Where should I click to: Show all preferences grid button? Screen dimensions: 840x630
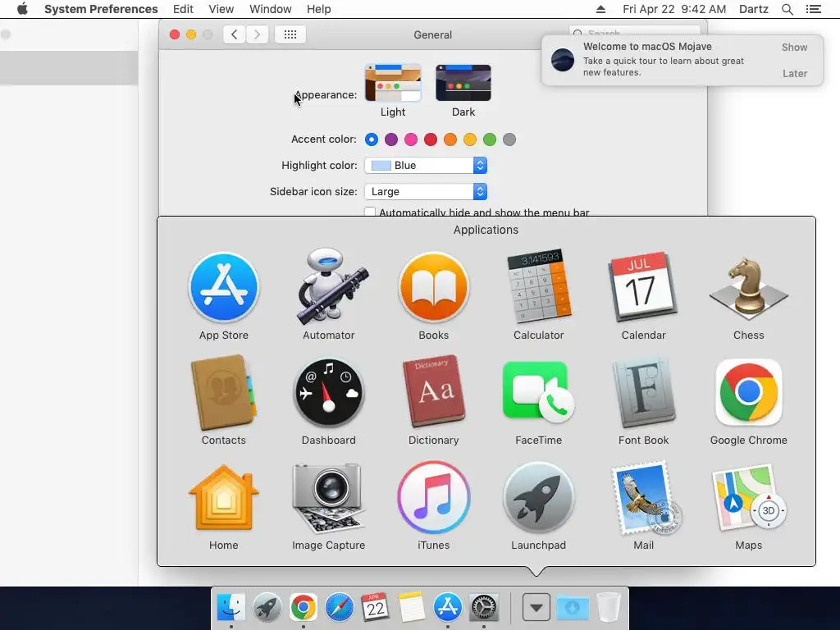coord(290,34)
